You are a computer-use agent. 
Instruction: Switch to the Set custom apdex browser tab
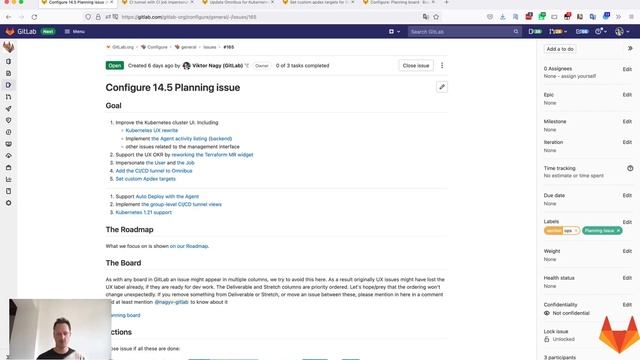point(319,2)
